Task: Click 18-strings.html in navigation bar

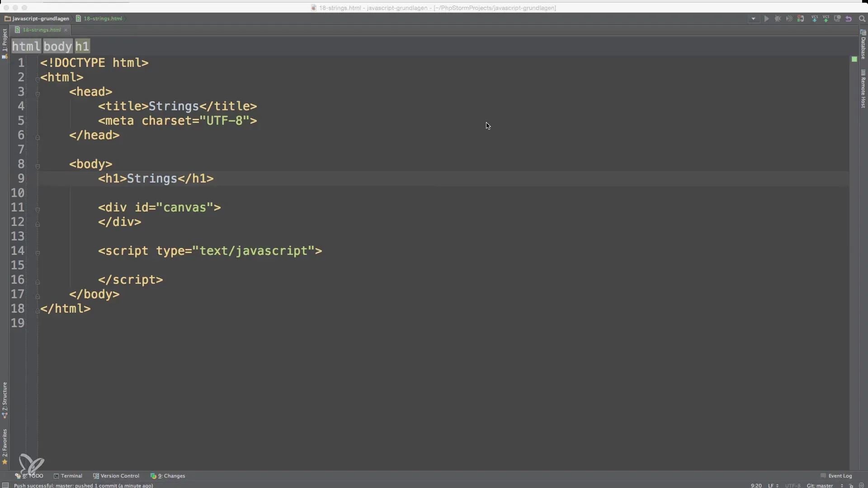Action: point(99,19)
